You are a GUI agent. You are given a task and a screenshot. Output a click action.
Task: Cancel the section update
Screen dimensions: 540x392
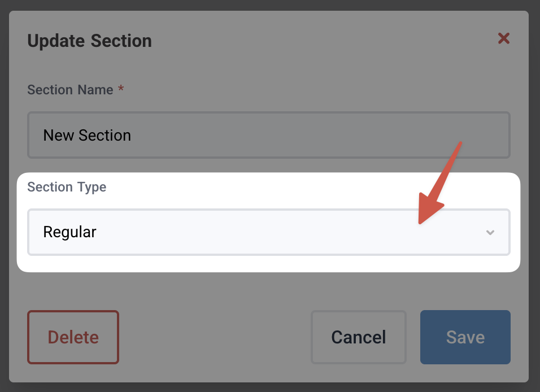(x=358, y=337)
